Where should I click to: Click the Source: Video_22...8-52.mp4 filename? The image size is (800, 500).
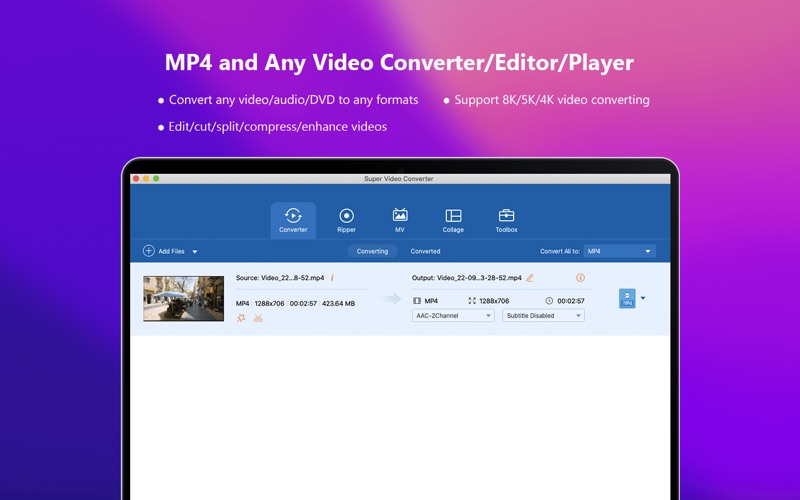[x=280, y=278]
